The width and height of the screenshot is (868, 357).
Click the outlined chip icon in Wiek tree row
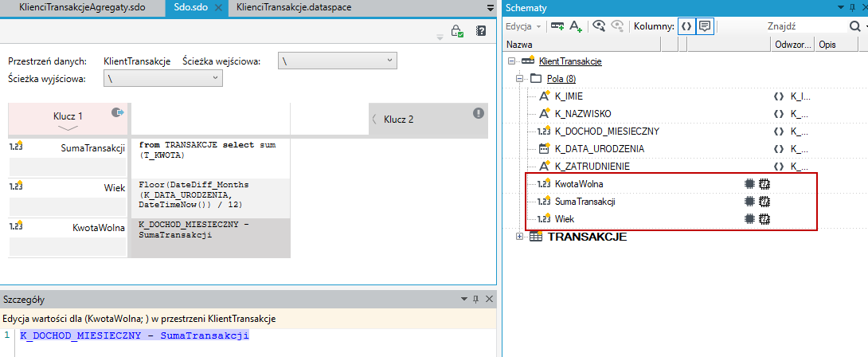coord(764,219)
